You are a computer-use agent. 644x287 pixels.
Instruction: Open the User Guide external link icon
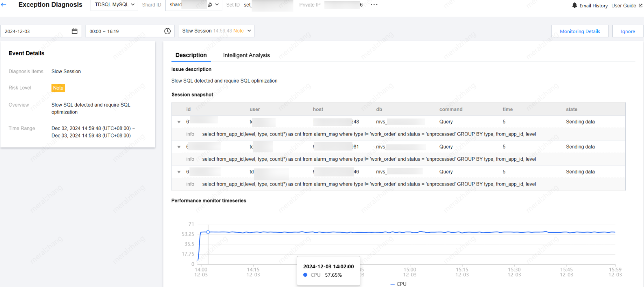pos(640,5)
